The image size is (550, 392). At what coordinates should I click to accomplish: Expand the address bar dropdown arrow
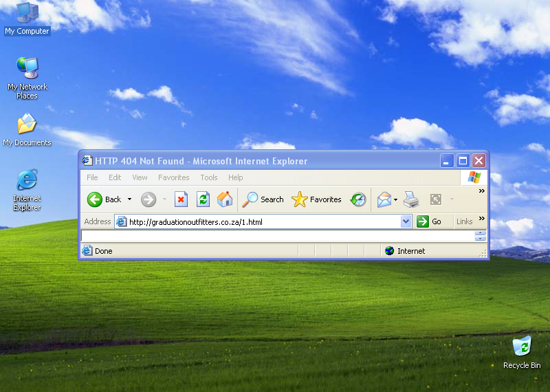coord(406,222)
